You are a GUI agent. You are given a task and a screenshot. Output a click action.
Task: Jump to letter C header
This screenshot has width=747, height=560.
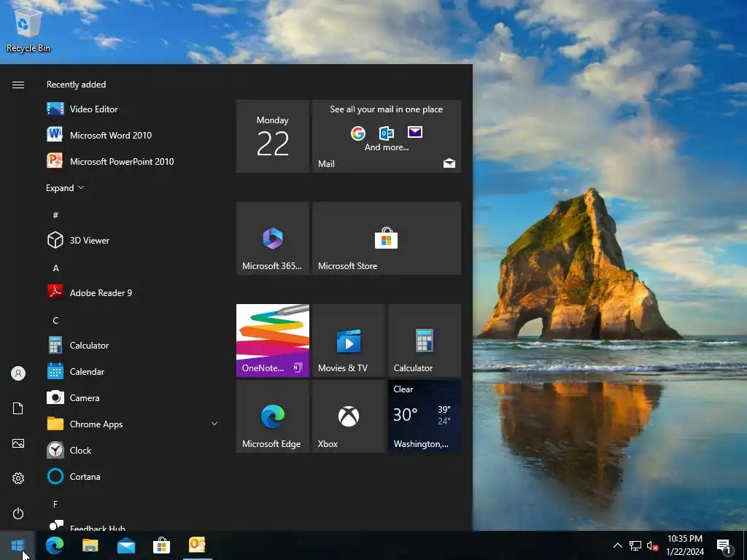[x=55, y=321]
